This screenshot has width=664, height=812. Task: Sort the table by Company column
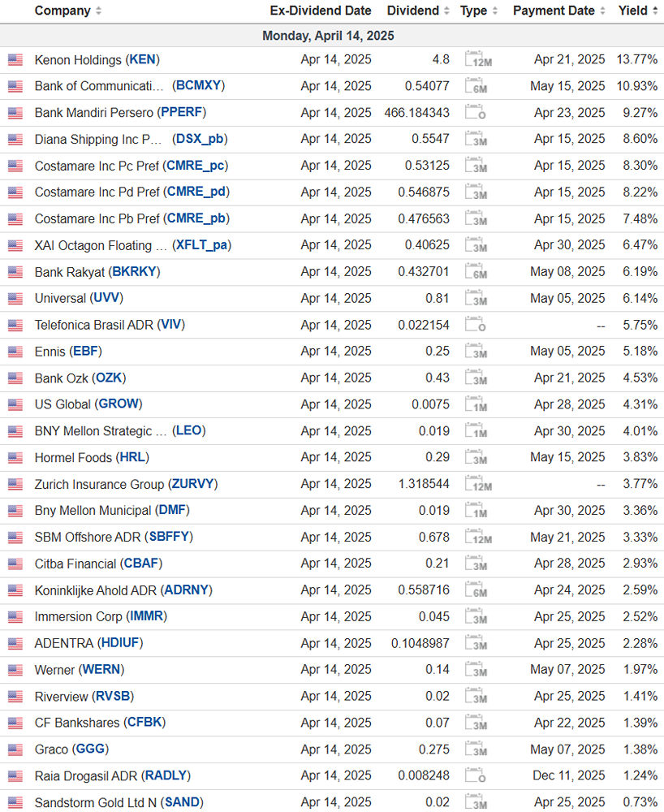point(68,11)
